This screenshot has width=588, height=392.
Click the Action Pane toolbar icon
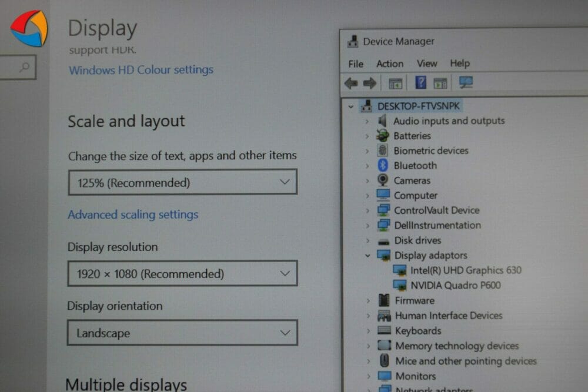(x=440, y=83)
